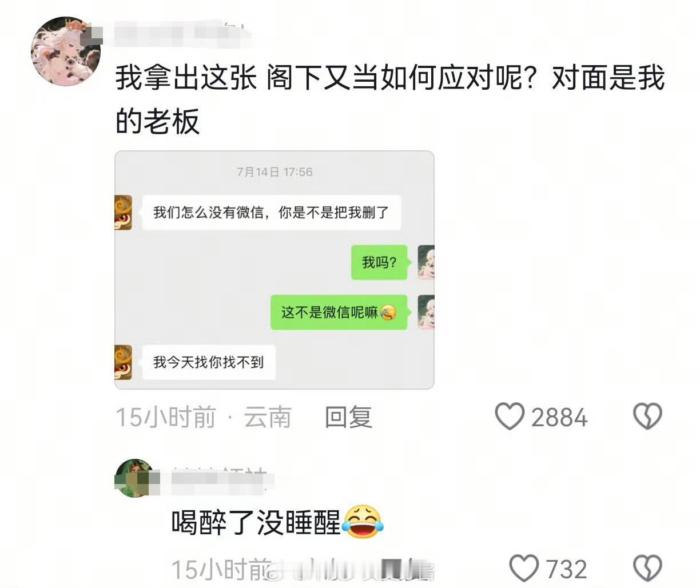700x588 pixels.
Task: Click 回复 to reply to top comment
Action: pyautogui.click(x=348, y=417)
